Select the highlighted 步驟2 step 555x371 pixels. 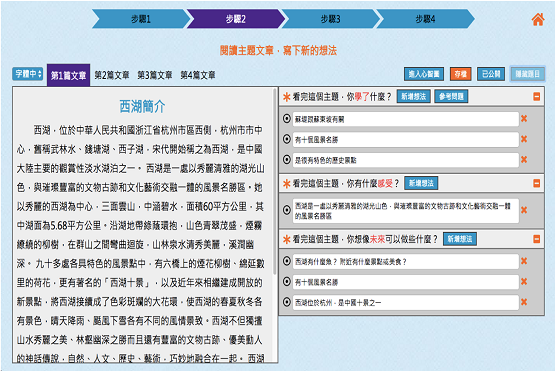236,19
